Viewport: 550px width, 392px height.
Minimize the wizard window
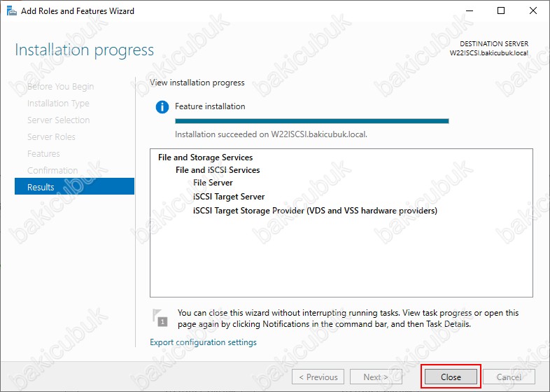point(470,10)
